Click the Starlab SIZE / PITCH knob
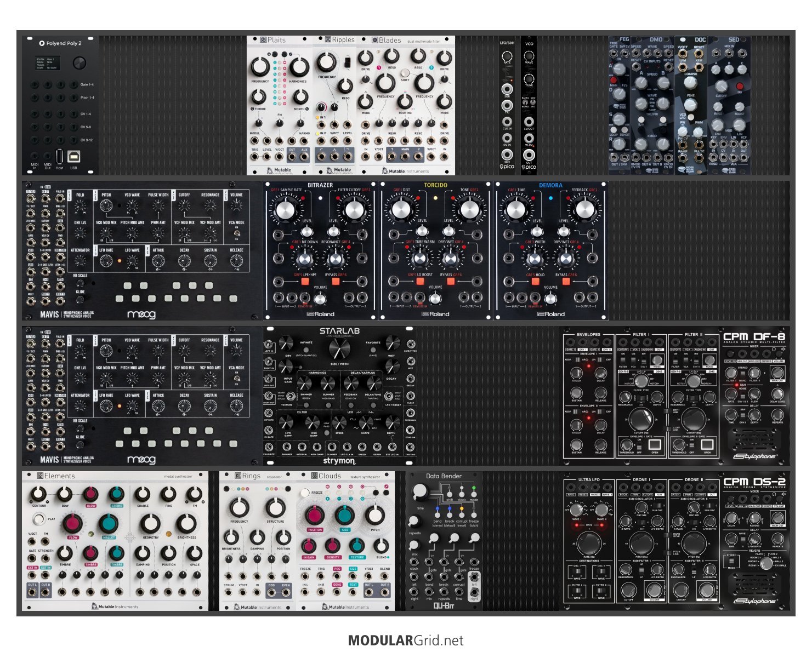This screenshot has width=812, height=652. [x=339, y=348]
